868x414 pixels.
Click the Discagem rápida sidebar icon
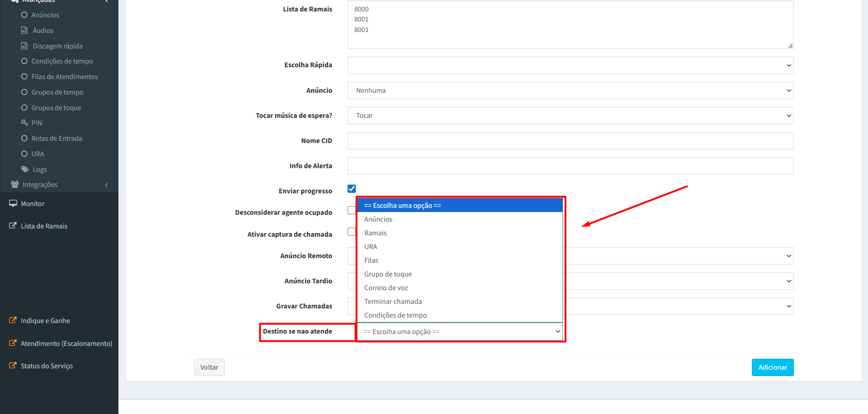pos(25,46)
